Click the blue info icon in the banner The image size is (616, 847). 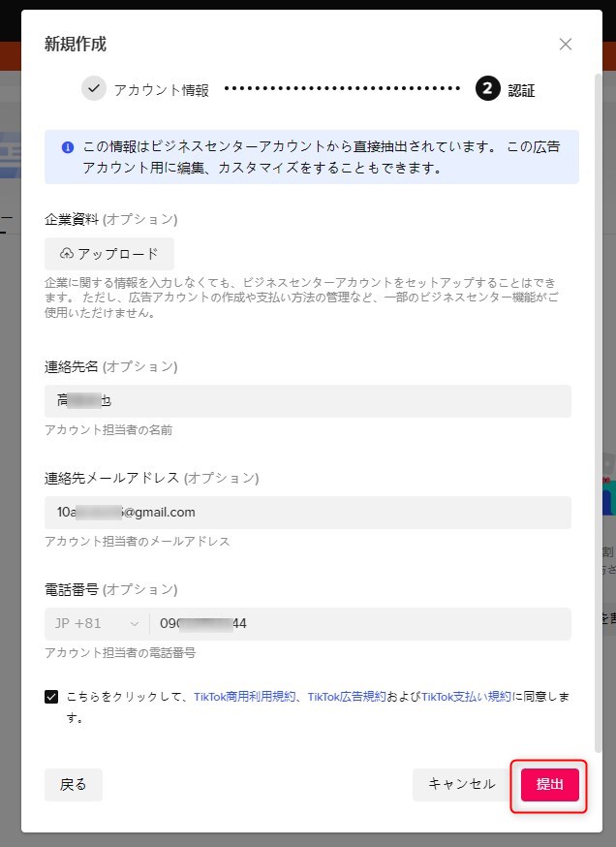click(68, 147)
